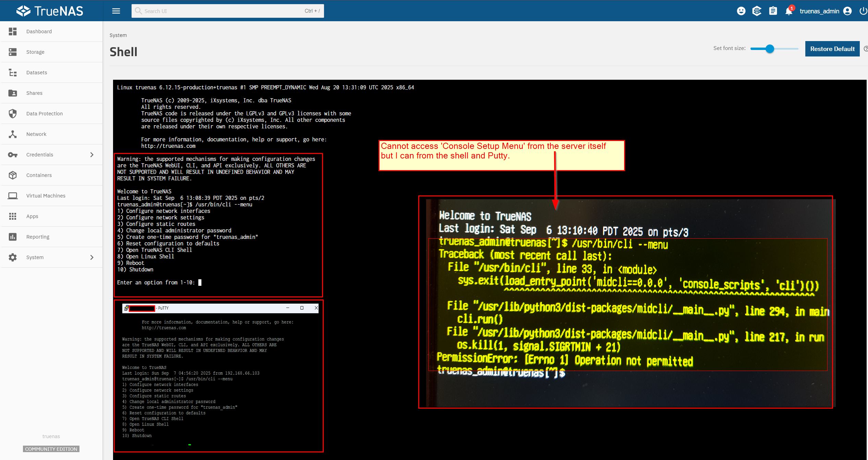Click the Credentials key icon

(x=13, y=155)
